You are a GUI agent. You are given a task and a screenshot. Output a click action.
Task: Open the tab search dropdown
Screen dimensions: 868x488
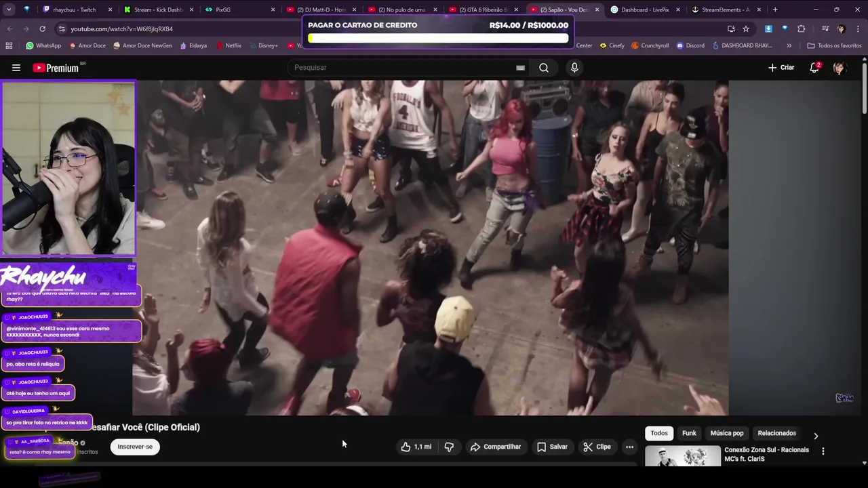click(x=9, y=9)
